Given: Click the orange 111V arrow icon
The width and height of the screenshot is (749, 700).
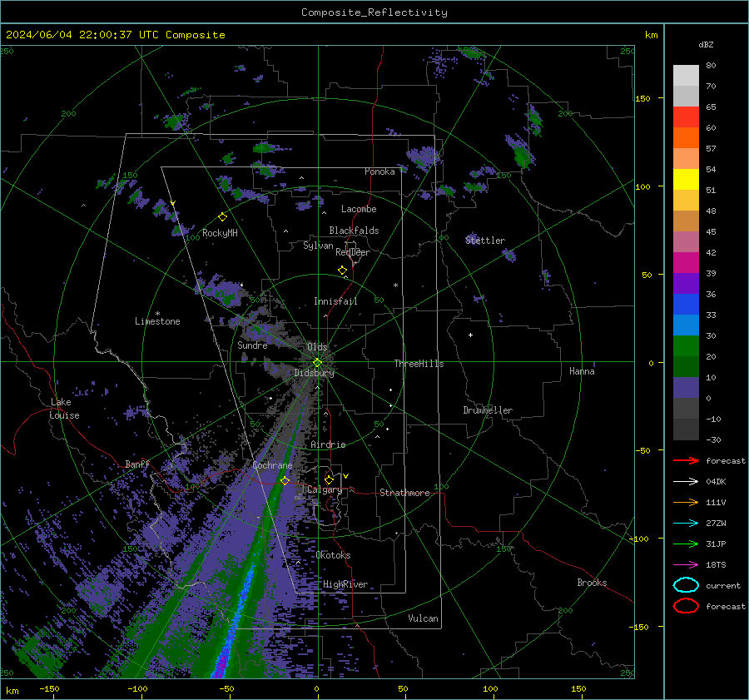Looking at the screenshot, I should click(x=686, y=502).
